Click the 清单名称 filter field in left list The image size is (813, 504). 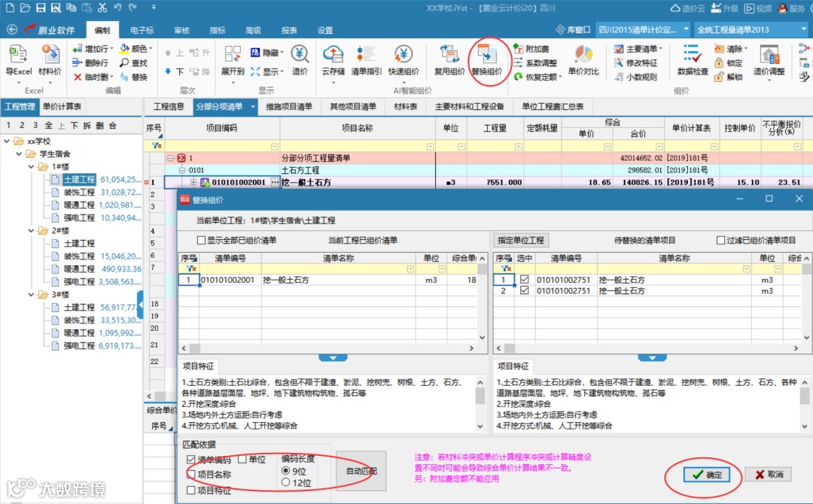[338, 269]
